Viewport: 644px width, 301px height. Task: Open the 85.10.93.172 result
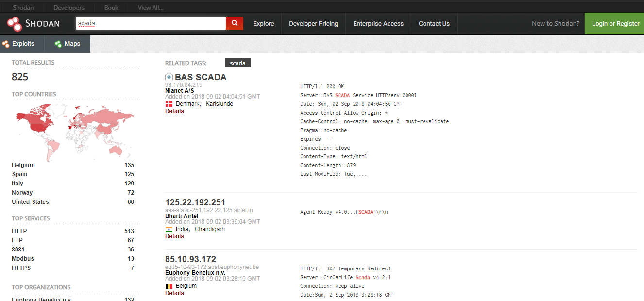(191, 259)
